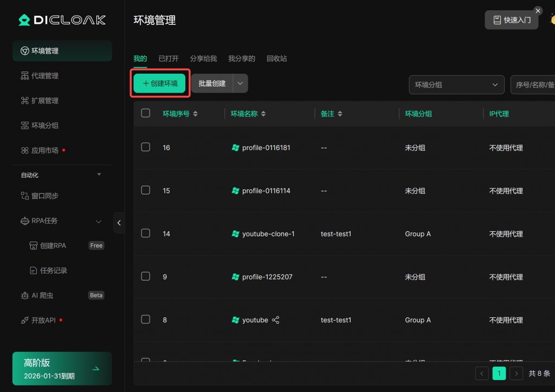555x392 pixels.
Task: Check the box for profile row 16
Action: 145,147
